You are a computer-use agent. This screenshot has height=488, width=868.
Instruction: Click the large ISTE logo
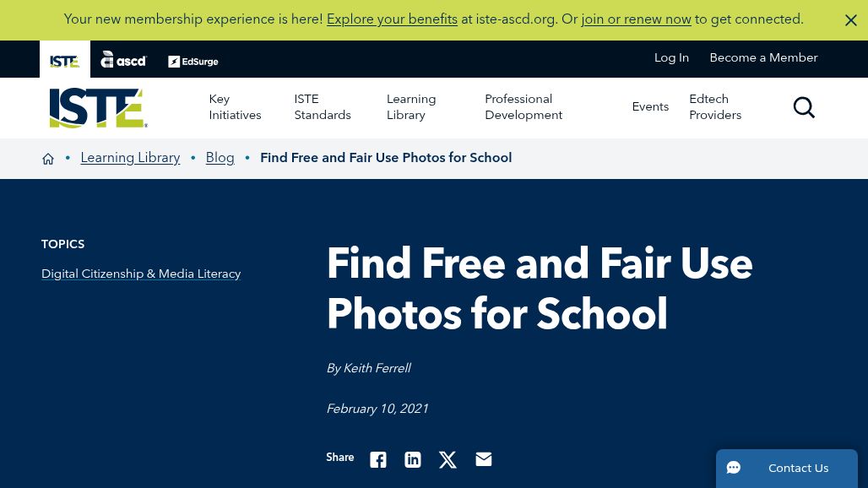[x=98, y=108]
